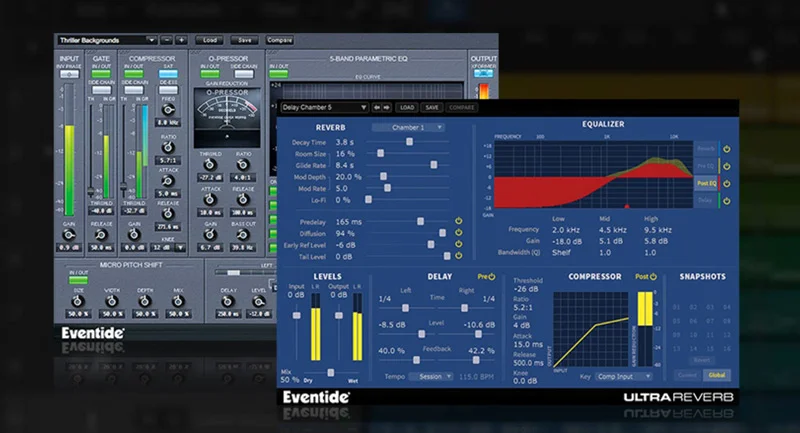The width and height of the screenshot is (800, 433).
Task: Toggle the Delay section Pre power icon
Action: click(492, 276)
